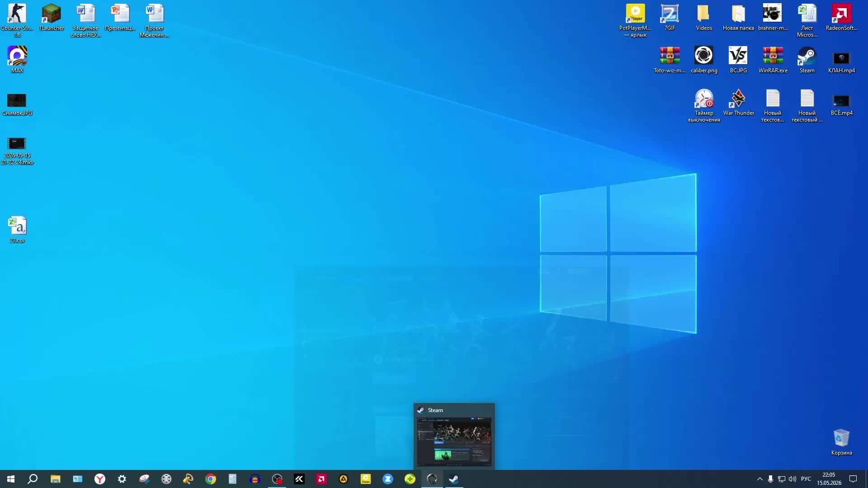
Task: Open taskbar search magnifier
Action: click(x=33, y=479)
